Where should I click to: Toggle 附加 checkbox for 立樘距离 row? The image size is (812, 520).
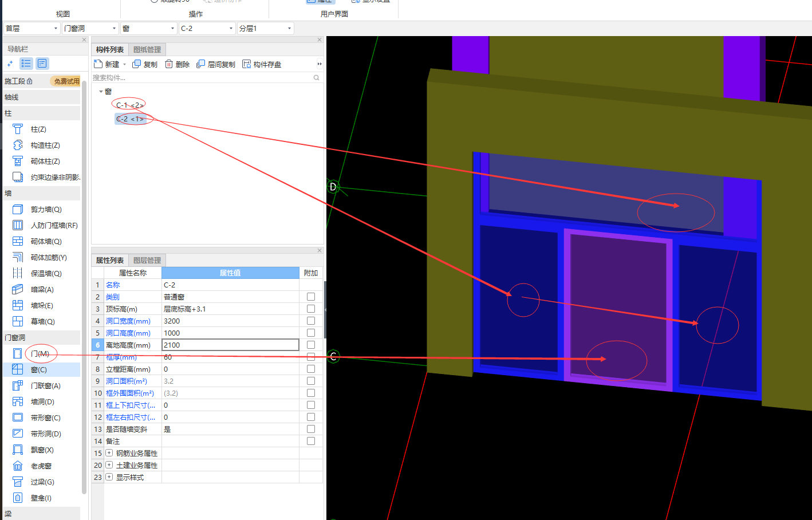(x=311, y=369)
